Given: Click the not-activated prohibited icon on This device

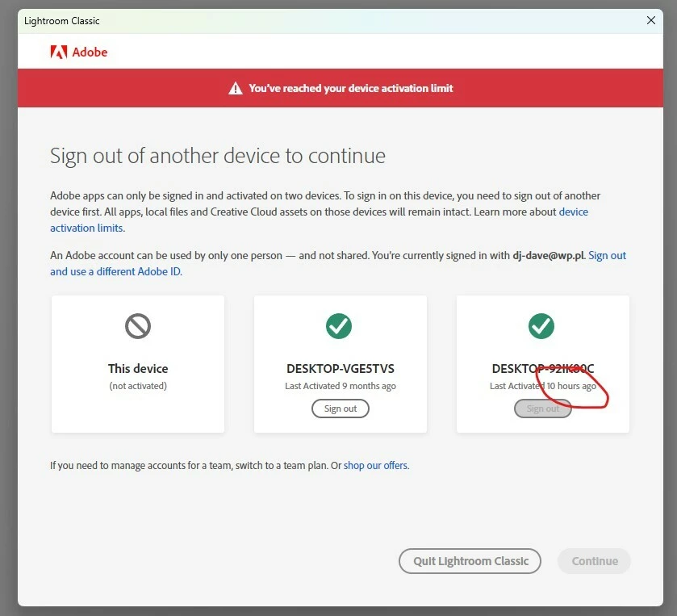Looking at the screenshot, I should click(138, 326).
